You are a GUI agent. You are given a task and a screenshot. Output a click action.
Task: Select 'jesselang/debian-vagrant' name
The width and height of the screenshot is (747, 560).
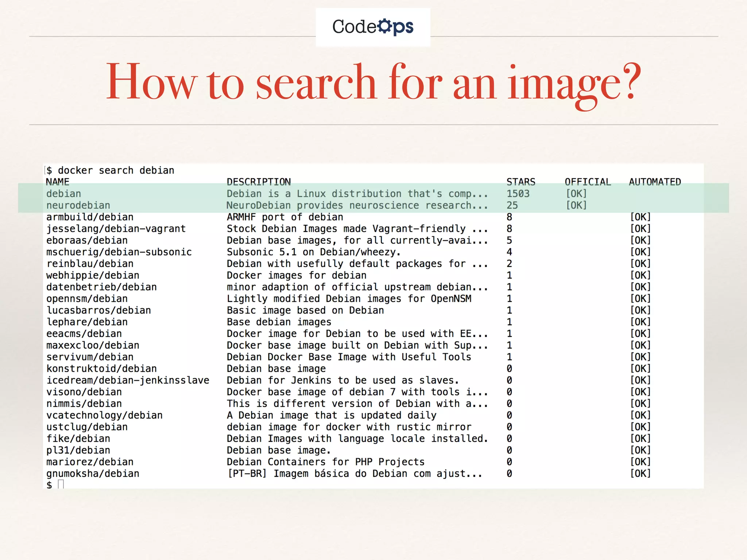[x=116, y=229]
